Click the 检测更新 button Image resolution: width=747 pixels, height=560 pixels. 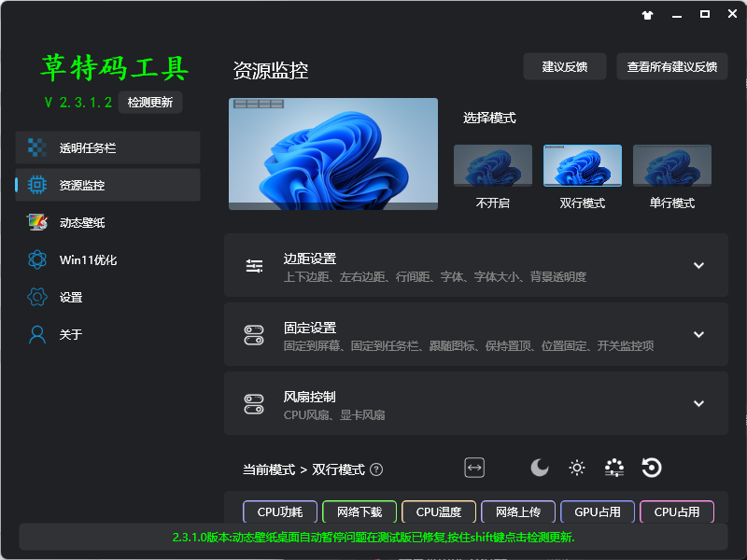[150, 103]
